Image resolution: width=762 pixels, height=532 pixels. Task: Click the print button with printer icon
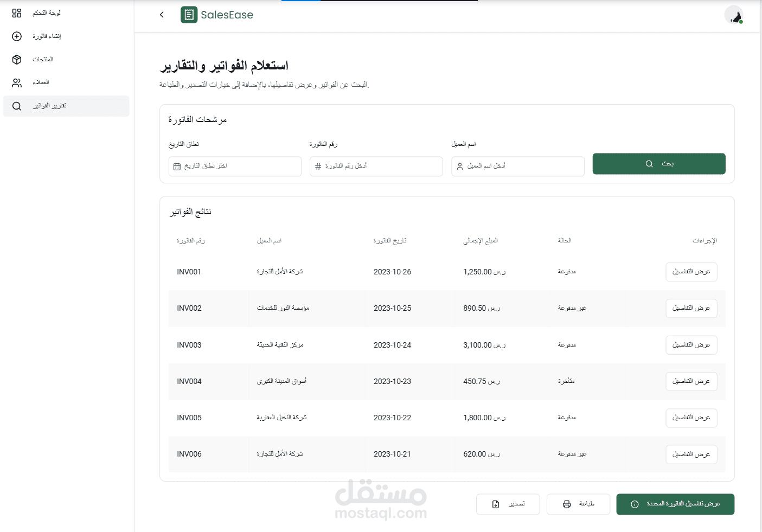pyautogui.click(x=578, y=504)
